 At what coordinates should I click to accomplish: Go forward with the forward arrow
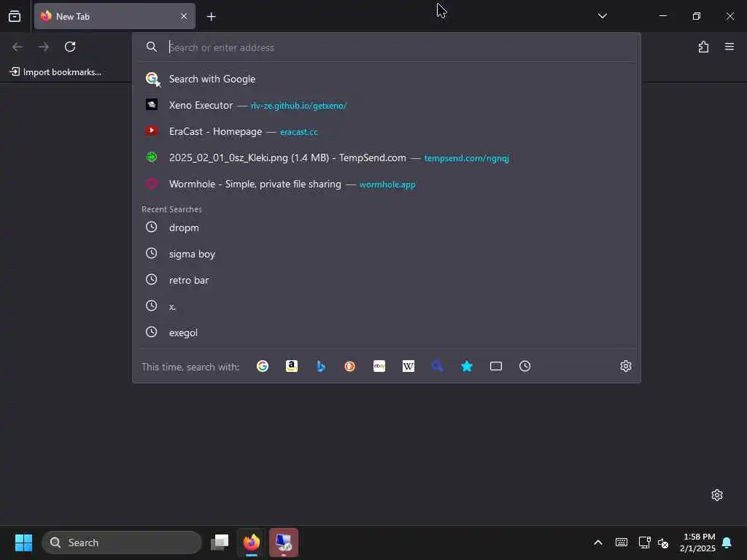[44, 47]
